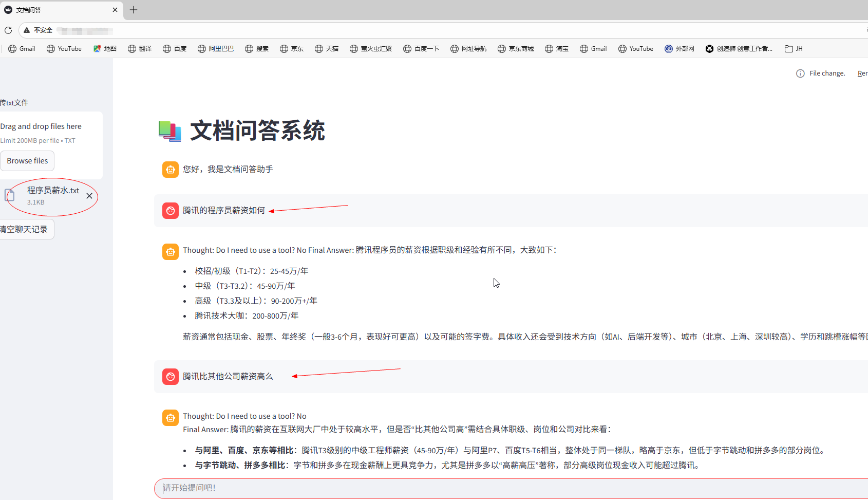
Task: Open the JH bookmarks folder
Action: point(794,49)
